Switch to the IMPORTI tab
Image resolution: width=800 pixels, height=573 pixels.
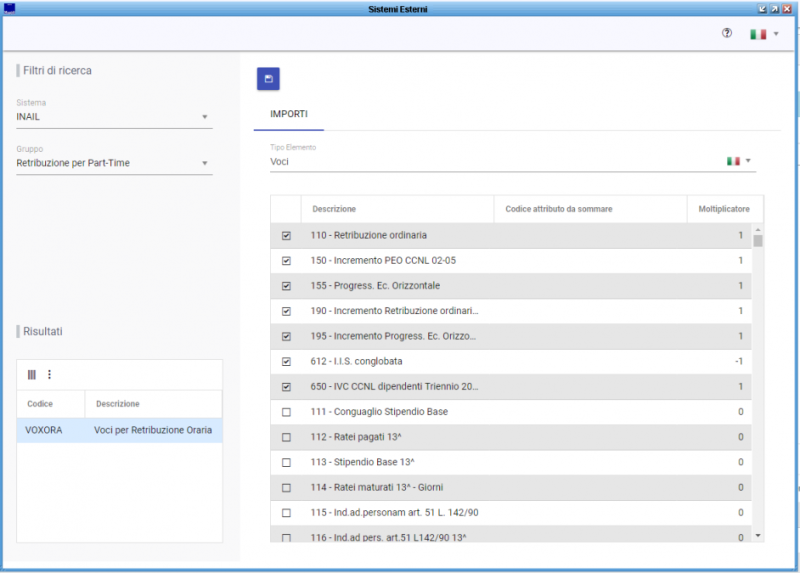click(x=289, y=114)
